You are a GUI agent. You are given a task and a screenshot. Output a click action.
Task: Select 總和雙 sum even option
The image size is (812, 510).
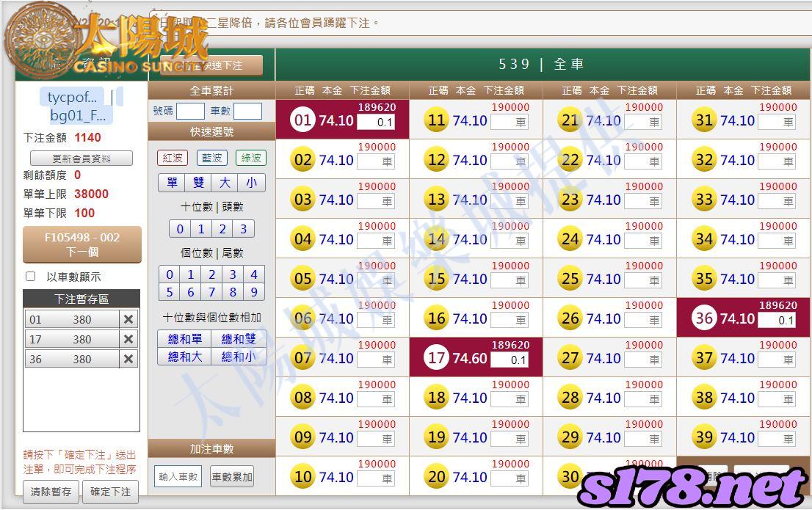[239, 339]
